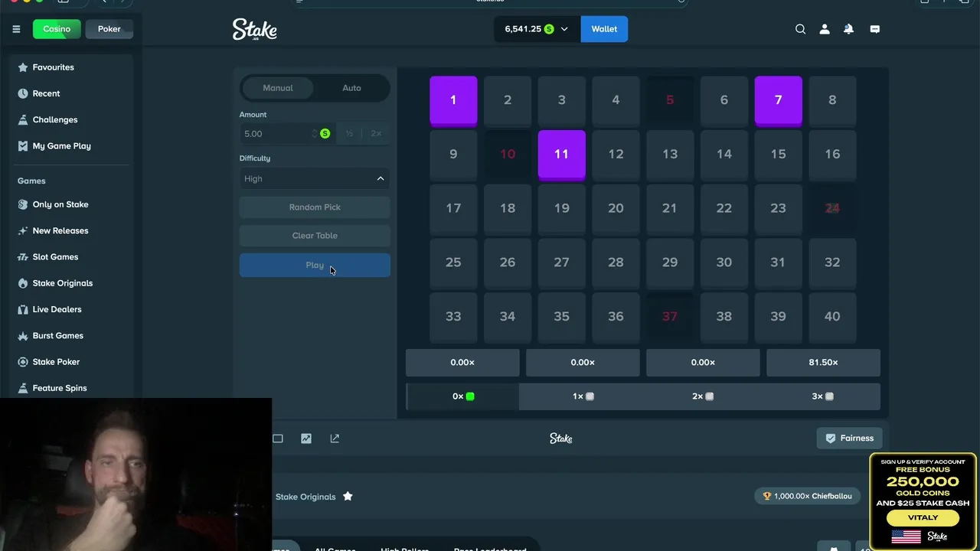Select keno tile 40
This screenshot has width=980, height=551.
pos(832,316)
